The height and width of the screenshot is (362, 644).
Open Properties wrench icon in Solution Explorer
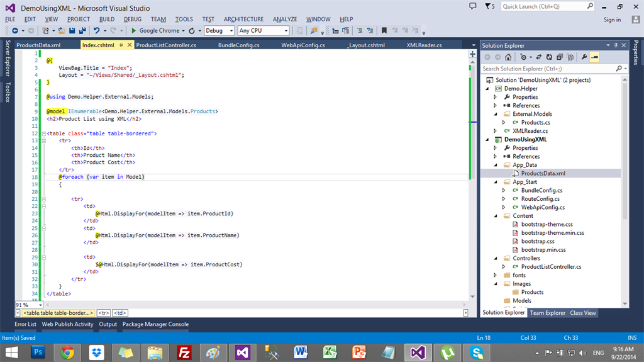(x=584, y=57)
